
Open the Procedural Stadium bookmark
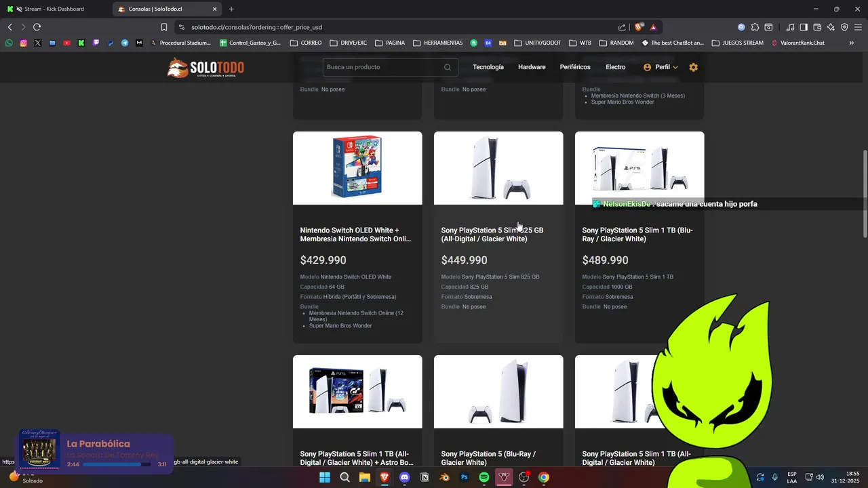point(180,43)
